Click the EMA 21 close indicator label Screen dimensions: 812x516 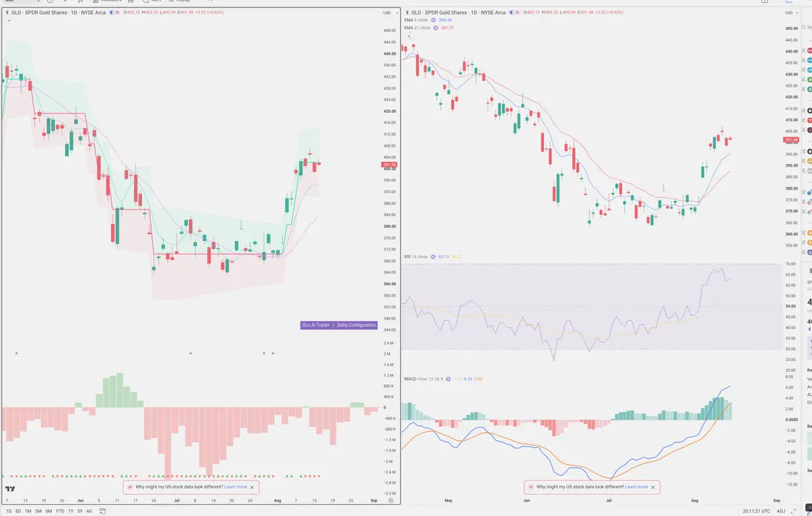pyautogui.click(x=418, y=28)
